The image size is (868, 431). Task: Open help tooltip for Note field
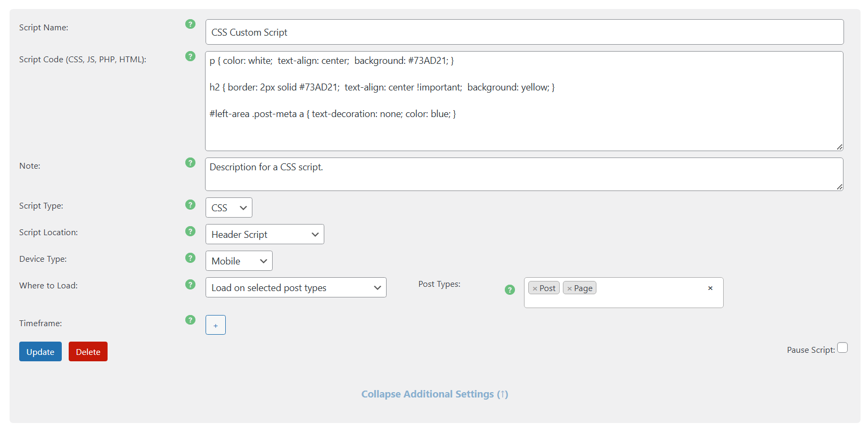pos(190,162)
